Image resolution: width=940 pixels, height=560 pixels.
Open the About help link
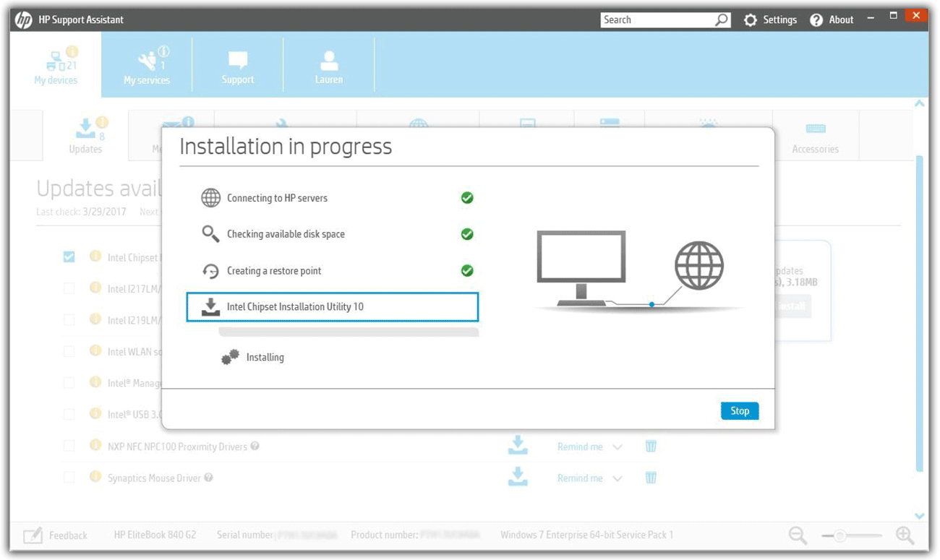pos(832,20)
